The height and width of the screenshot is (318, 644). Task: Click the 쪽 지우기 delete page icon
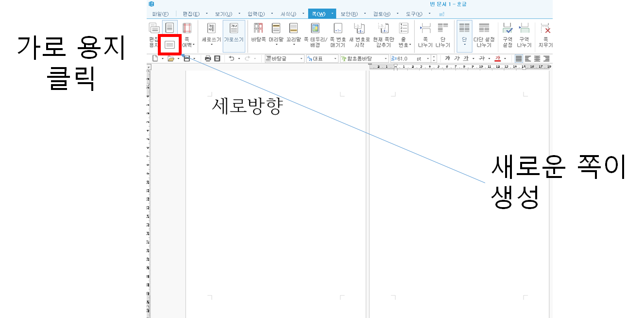tap(545, 28)
